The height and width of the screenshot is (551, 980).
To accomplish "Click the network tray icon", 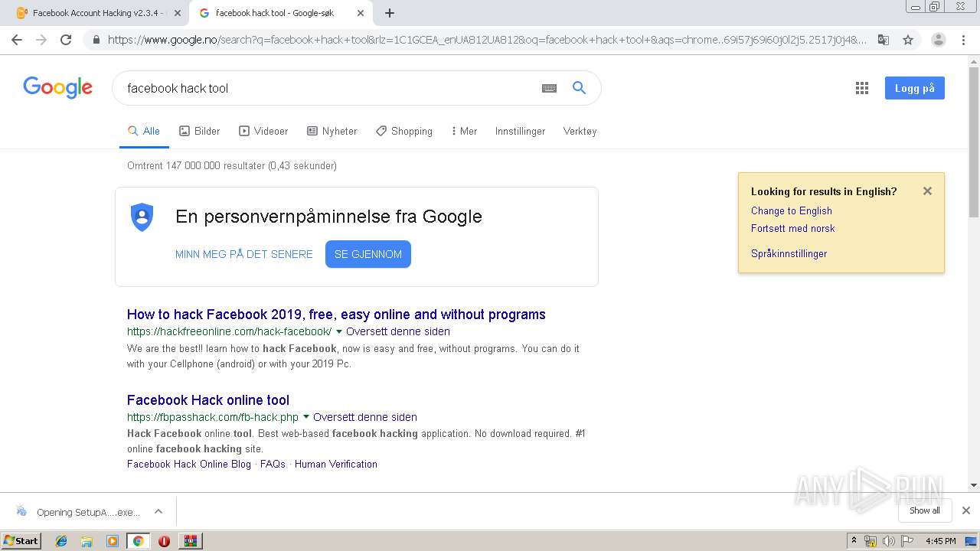I will coord(871,541).
